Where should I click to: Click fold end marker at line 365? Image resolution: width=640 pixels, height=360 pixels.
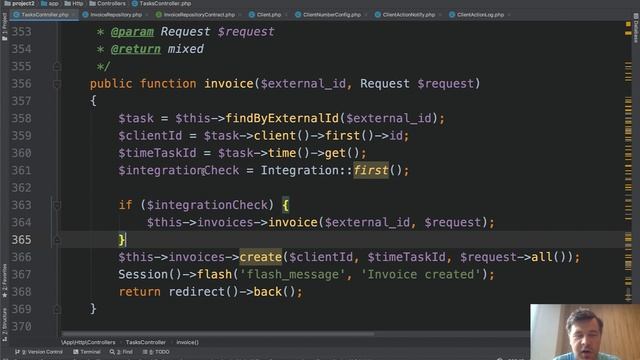click(x=57, y=240)
